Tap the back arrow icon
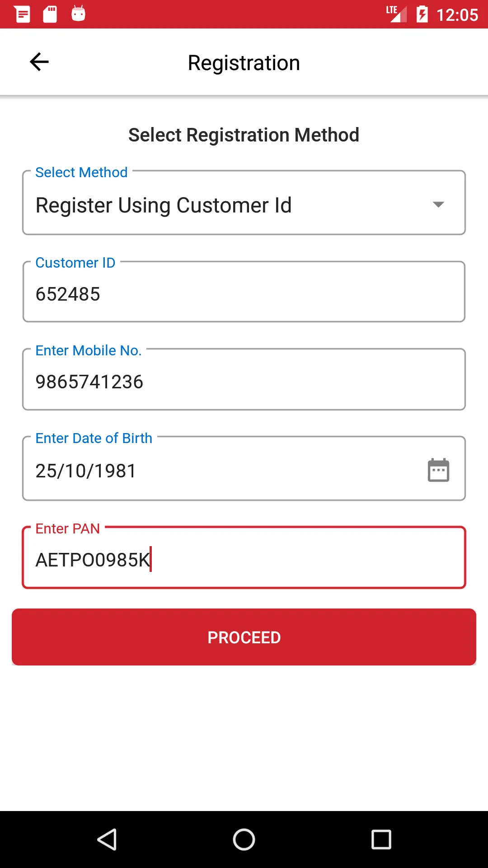488x868 pixels. [39, 62]
